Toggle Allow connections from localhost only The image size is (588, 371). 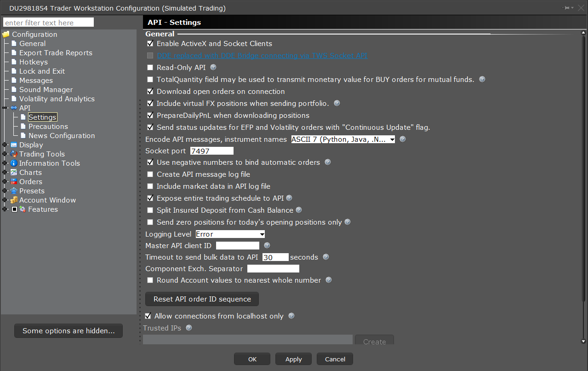(x=148, y=316)
